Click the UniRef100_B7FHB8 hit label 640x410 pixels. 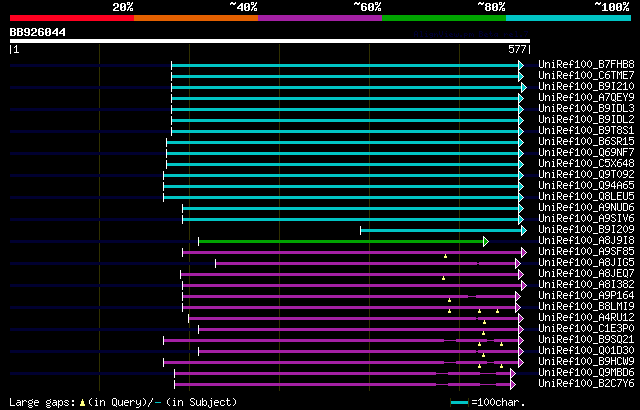pos(586,64)
